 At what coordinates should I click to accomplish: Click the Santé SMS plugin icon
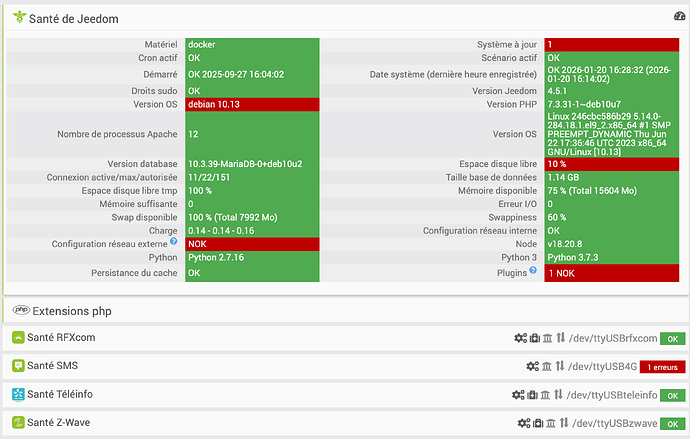point(18,366)
